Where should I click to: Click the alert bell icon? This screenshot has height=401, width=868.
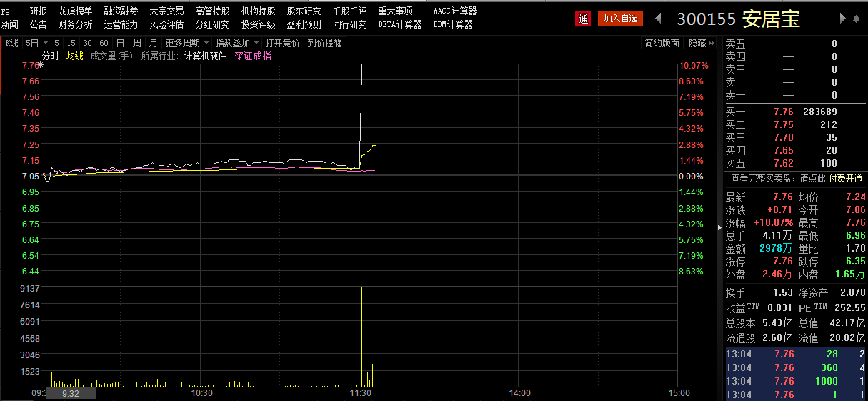pyautogui.click(x=857, y=19)
